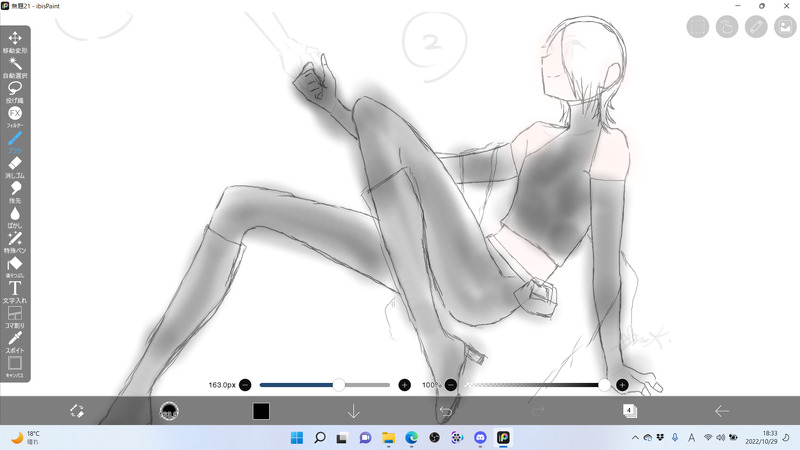The image size is (800, 450).
Task: Select the Eyedropper tool
Action: 15,342
